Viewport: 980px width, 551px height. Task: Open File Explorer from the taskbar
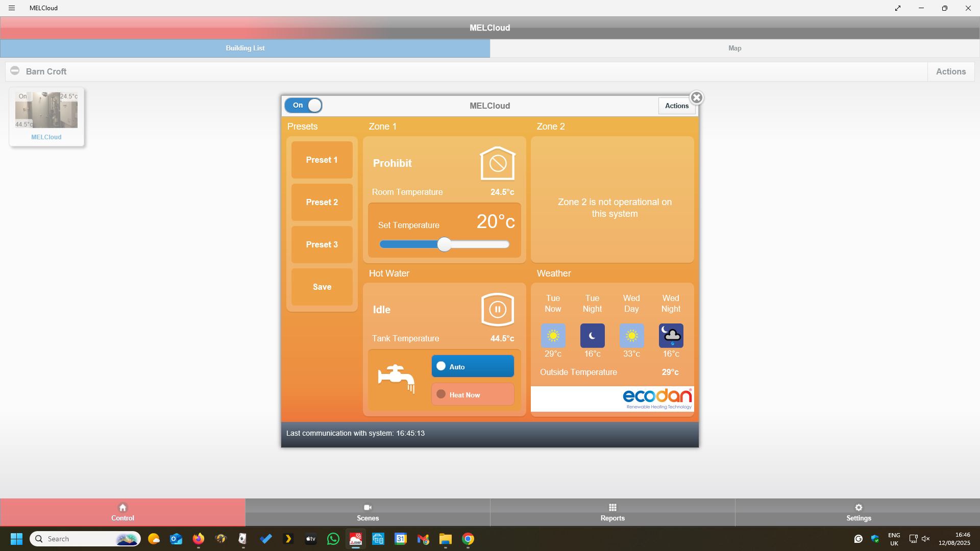pyautogui.click(x=446, y=539)
